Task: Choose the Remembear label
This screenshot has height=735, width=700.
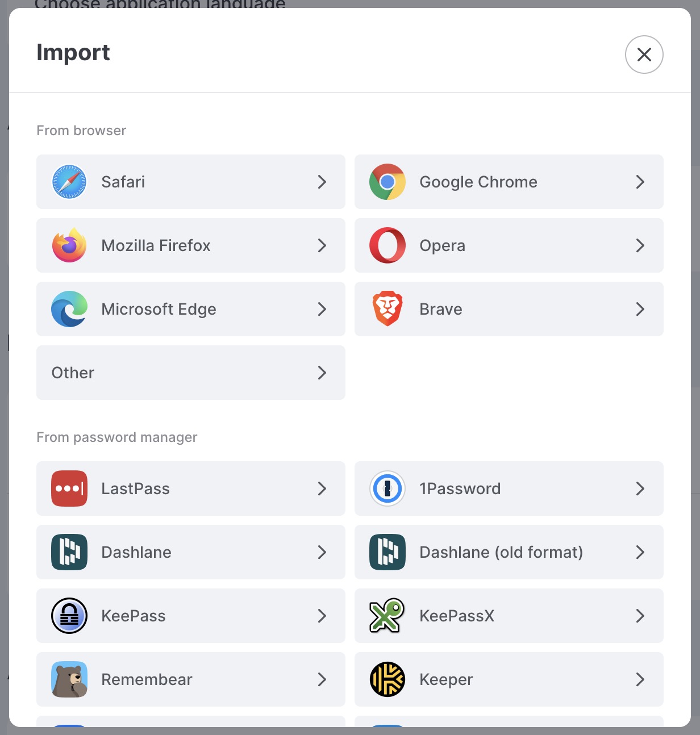Action: pyautogui.click(x=147, y=679)
